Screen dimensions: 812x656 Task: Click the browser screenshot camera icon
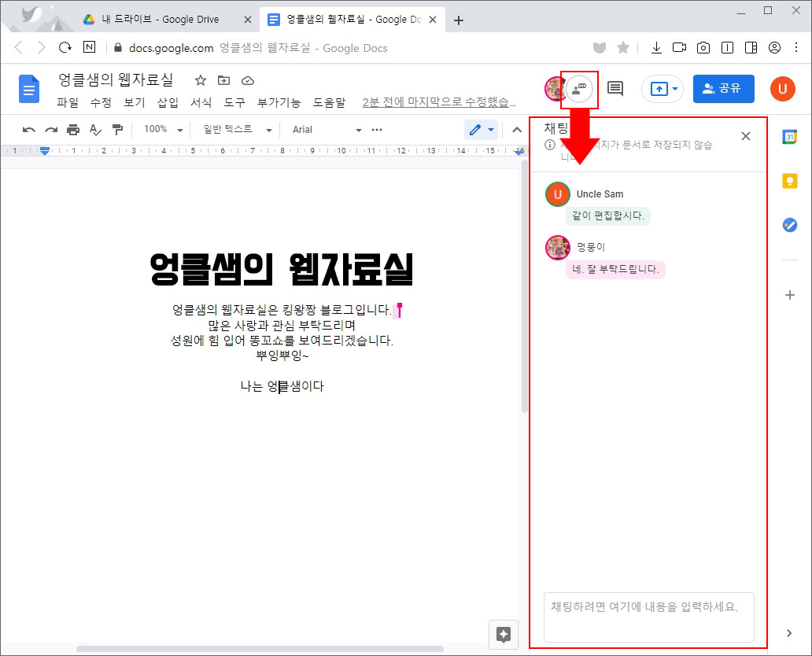(703, 48)
